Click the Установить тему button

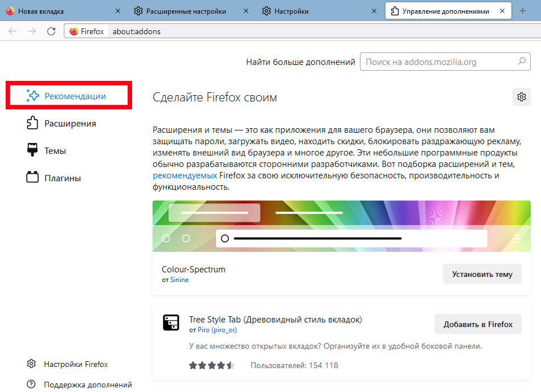click(x=482, y=274)
